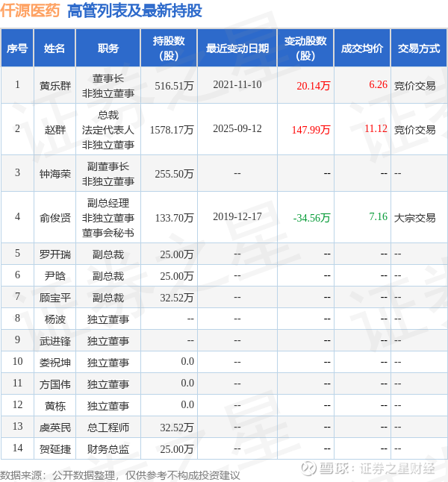The width and height of the screenshot is (448, 482).
Task: Click the 交易方式 column header
Action: click(x=419, y=48)
